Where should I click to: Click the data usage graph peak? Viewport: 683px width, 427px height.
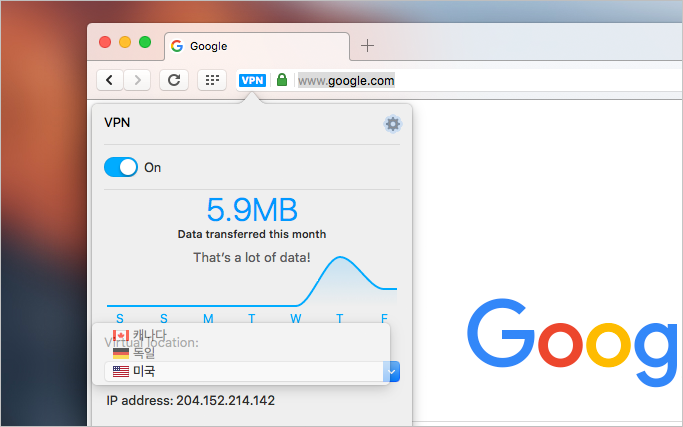(340, 258)
